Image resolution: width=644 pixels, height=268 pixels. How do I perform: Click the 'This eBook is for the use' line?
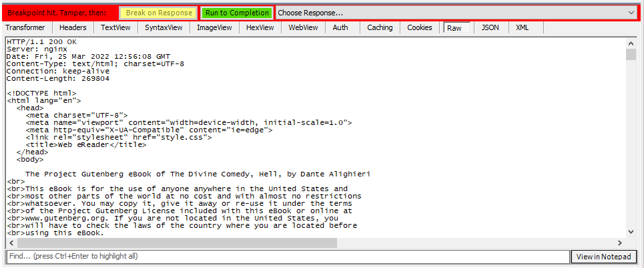tap(177, 189)
